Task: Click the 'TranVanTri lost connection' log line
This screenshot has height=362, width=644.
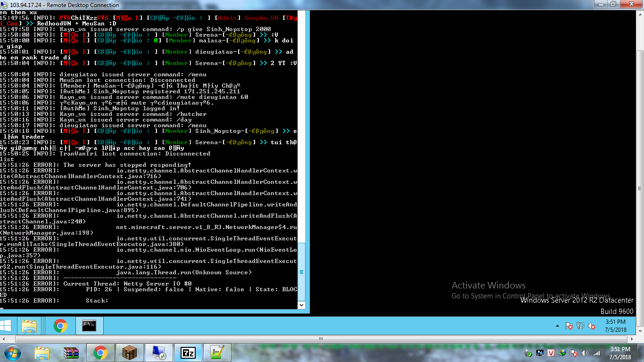Action: point(105,154)
